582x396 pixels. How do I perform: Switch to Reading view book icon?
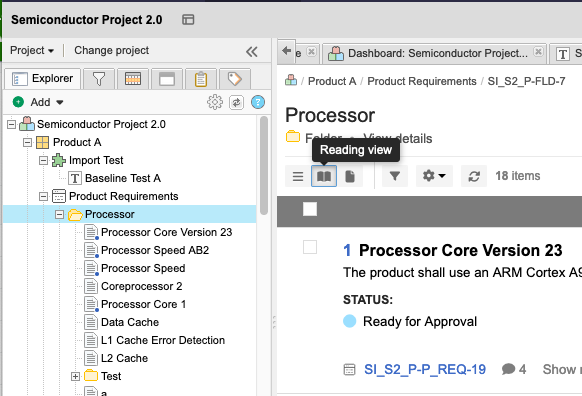324,176
